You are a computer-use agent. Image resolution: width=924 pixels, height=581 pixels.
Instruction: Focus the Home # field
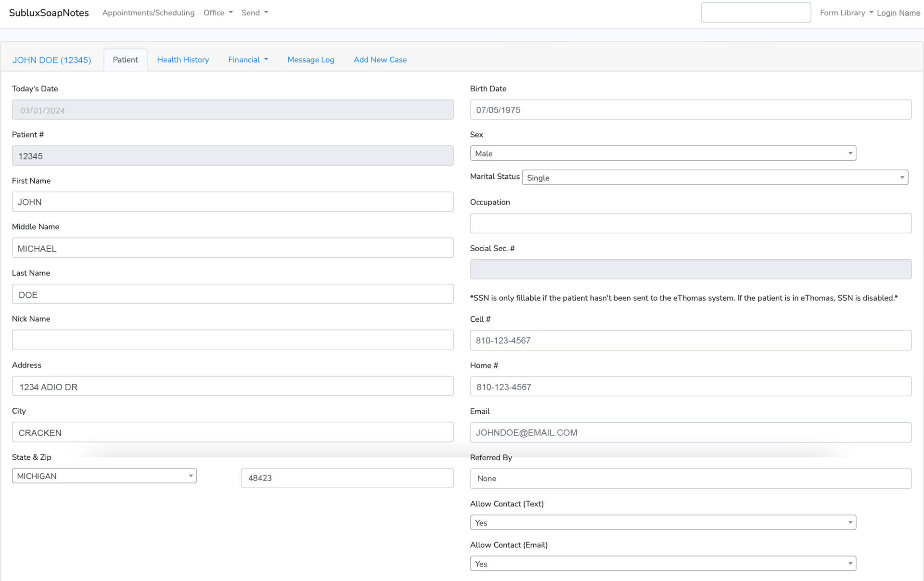coord(691,386)
